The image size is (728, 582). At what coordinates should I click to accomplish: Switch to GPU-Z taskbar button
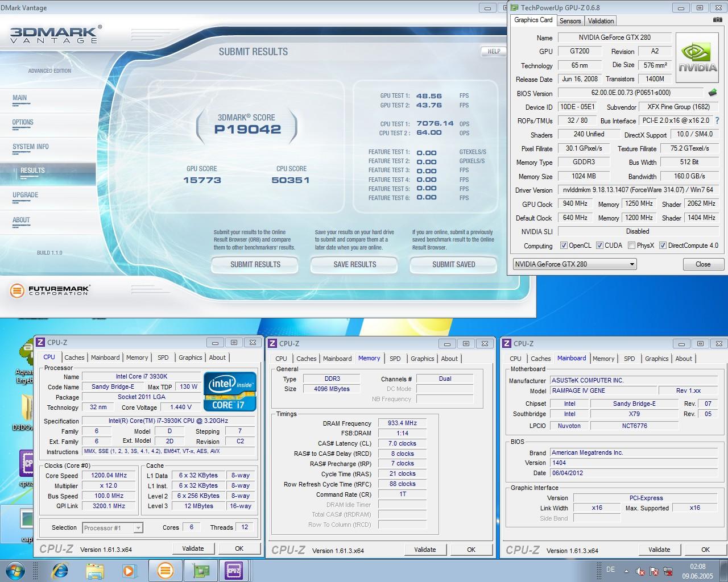(200, 571)
